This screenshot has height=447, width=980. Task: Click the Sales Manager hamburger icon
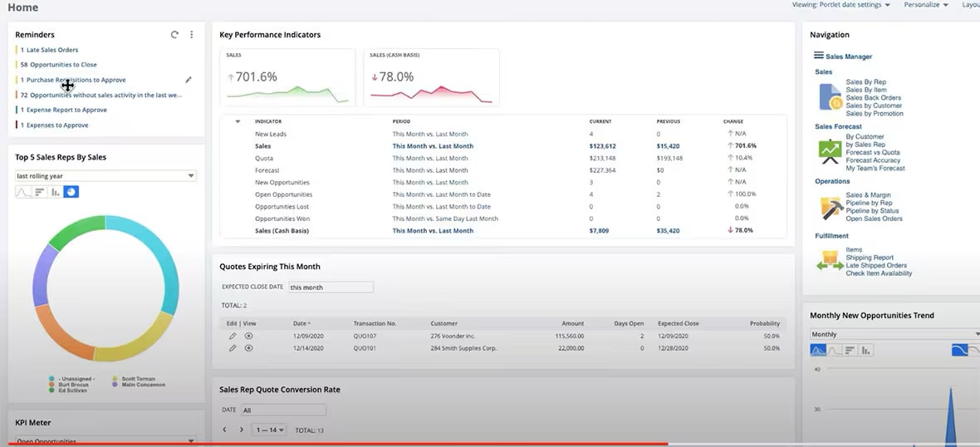click(819, 56)
